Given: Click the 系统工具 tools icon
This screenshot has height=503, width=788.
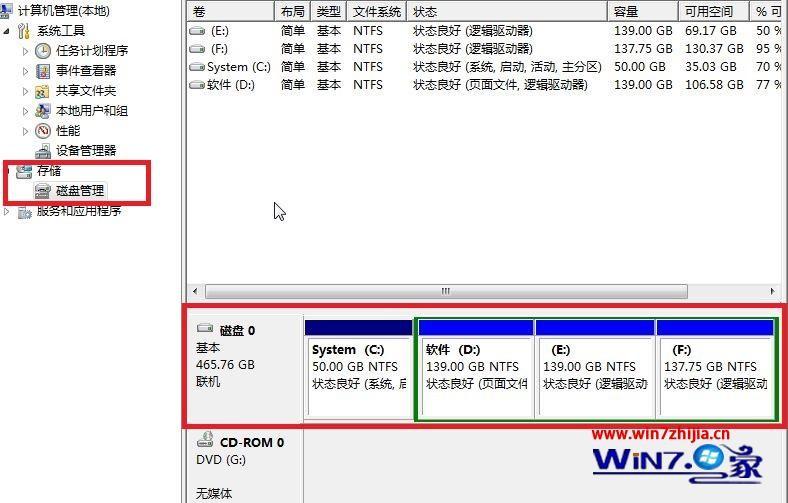Looking at the screenshot, I should (x=24, y=31).
